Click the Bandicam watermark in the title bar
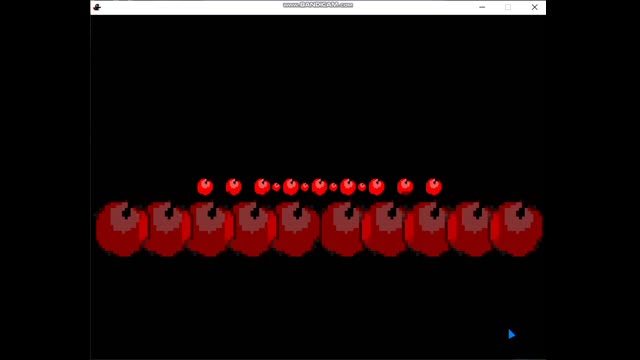The width and height of the screenshot is (640, 360). point(318,5)
